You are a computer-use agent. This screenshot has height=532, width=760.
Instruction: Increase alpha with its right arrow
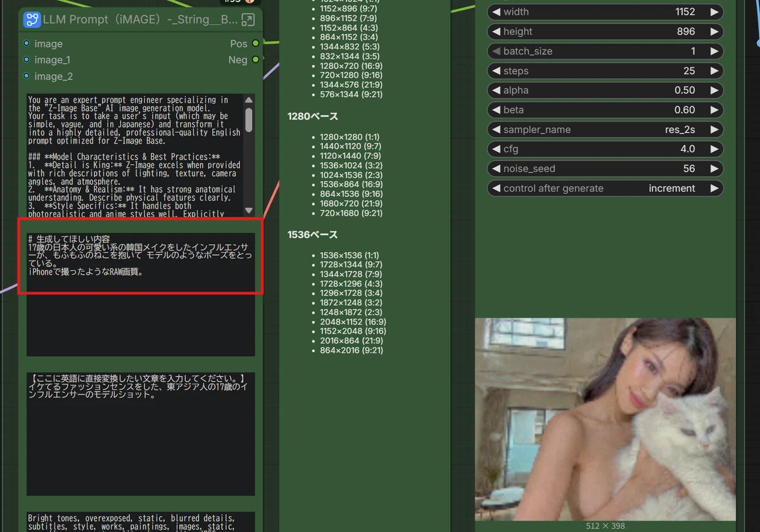(714, 91)
